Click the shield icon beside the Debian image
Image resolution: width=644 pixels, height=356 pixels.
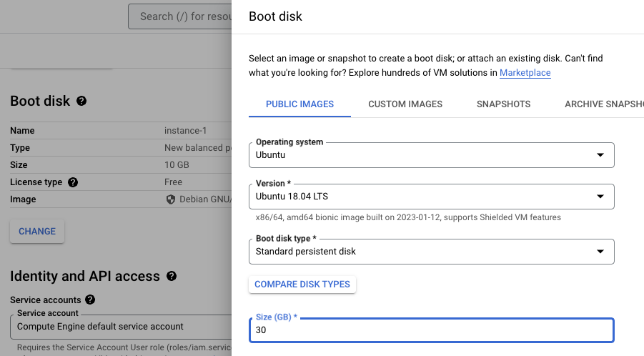pos(170,199)
